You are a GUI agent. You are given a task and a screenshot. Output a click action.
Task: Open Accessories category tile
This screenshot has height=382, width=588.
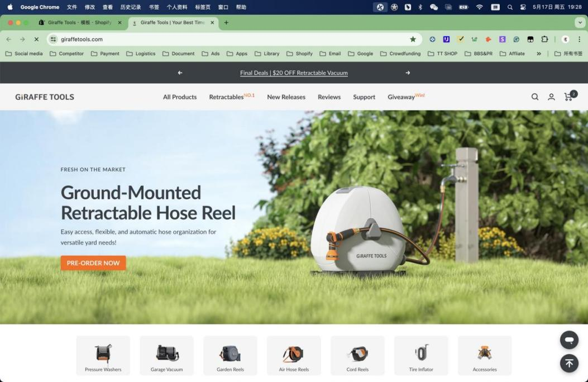click(x=485, y=355)
